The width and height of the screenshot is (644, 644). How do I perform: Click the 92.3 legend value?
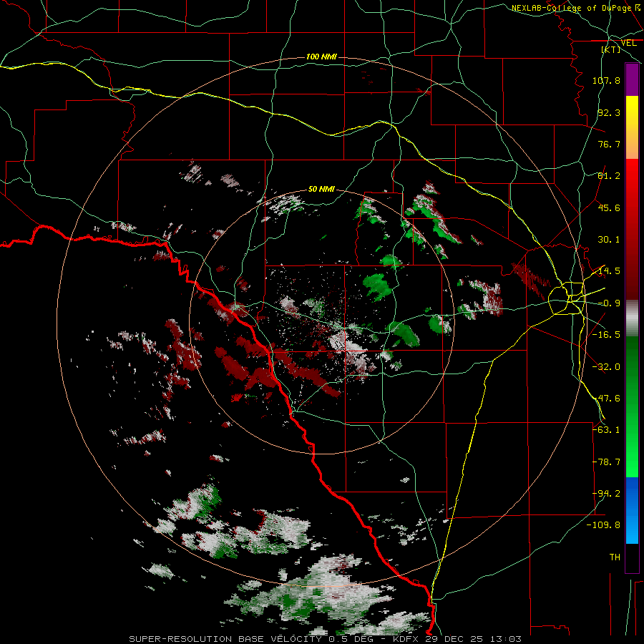(609, 112)
